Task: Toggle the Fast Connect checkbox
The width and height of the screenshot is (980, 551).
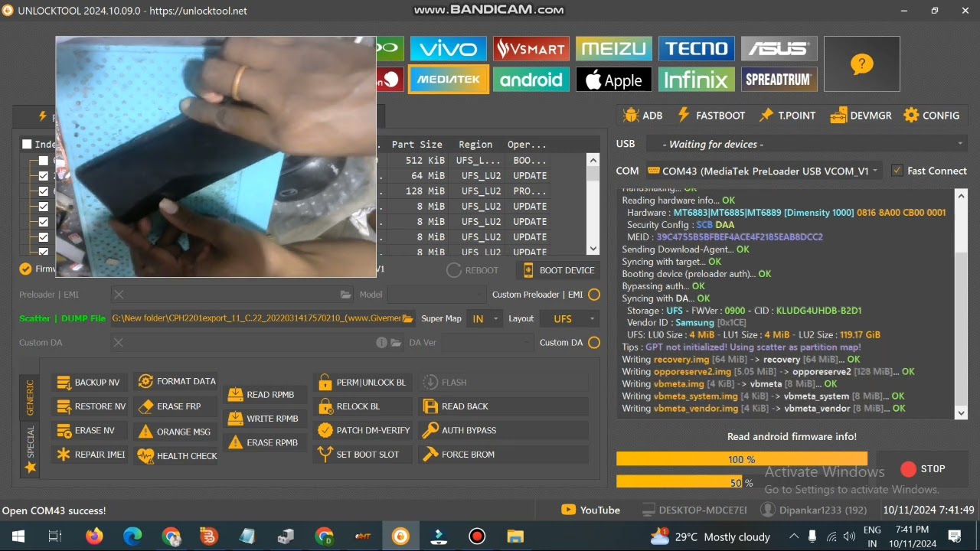Action: click(x=897, y=171)
